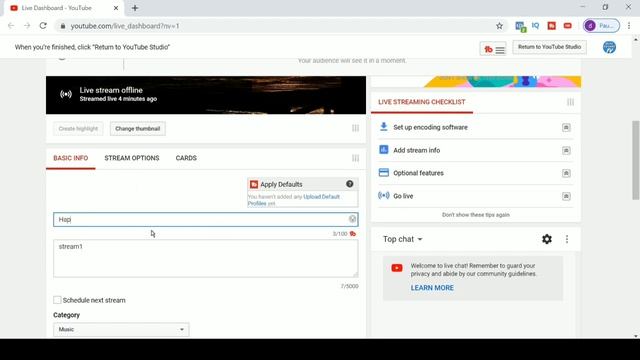Switch to the Basic Info tab
The image size is (640, 360).
(x=71, y=158)
